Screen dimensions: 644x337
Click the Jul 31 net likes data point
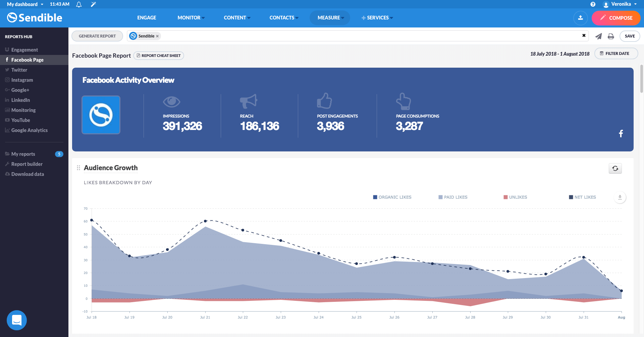point(584,257)
